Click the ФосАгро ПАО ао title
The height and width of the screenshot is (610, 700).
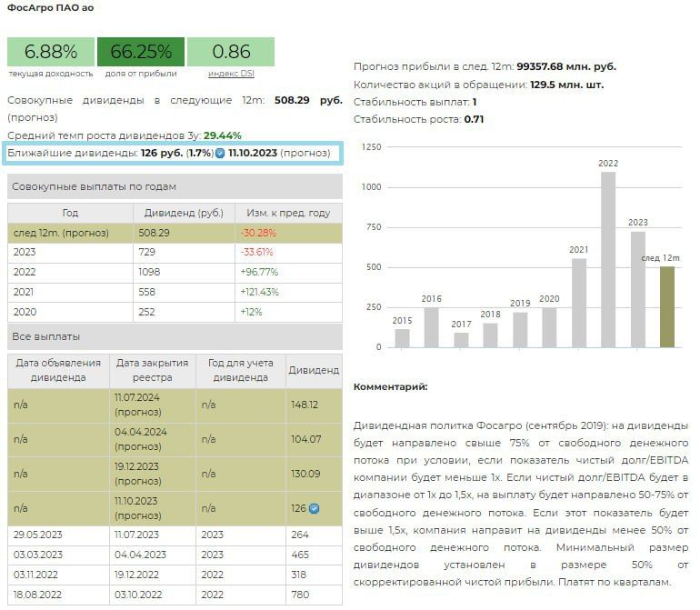[51, 8]
